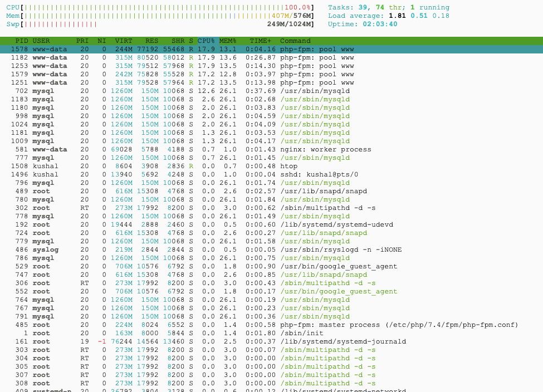Sort by the CPU% column header
Image resolution: width=543 pixels, height=392 pixels.
pos(206,41)
